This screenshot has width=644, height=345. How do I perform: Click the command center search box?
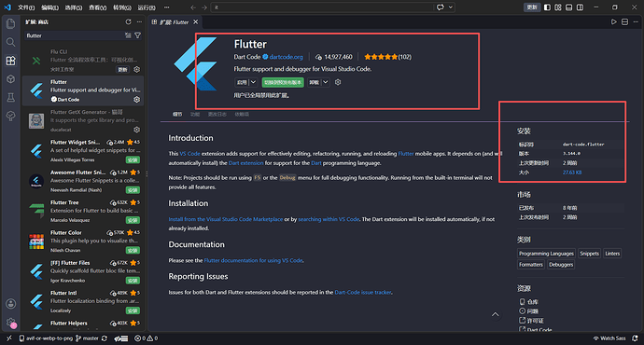tap(322, 7)
